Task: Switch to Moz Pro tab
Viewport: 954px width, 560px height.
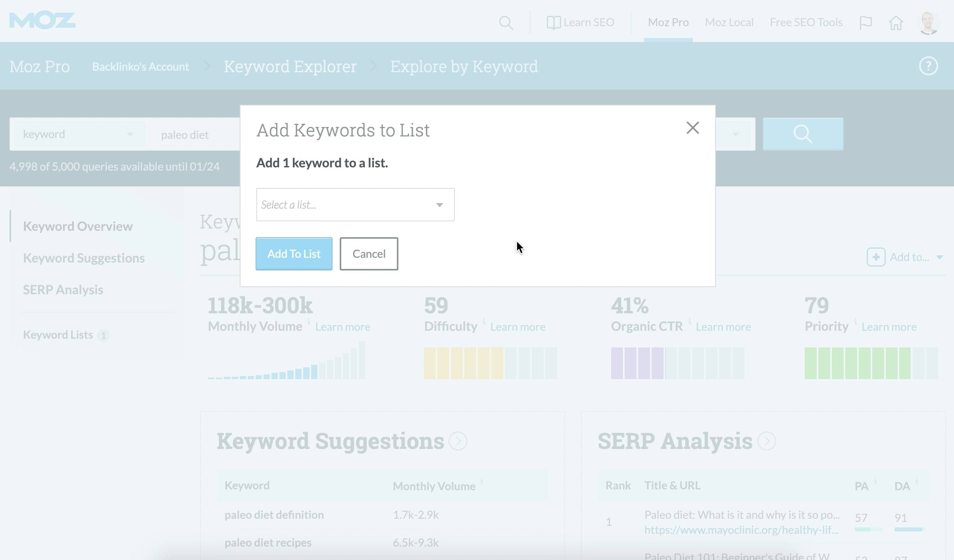Action: pyautogui.click(x=668, y=23)
